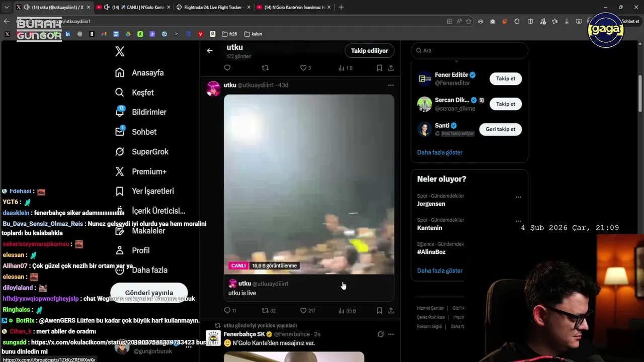The image size is (644, 362).
Task: Open the kalsın bookmark folder
Action: (253, 34)
